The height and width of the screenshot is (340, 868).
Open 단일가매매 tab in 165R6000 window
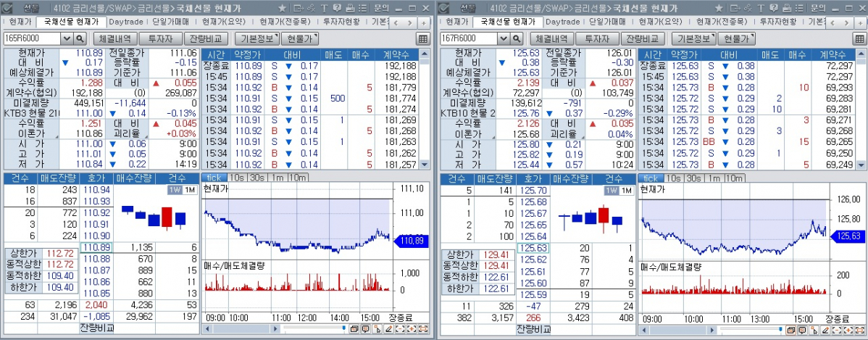172,22
